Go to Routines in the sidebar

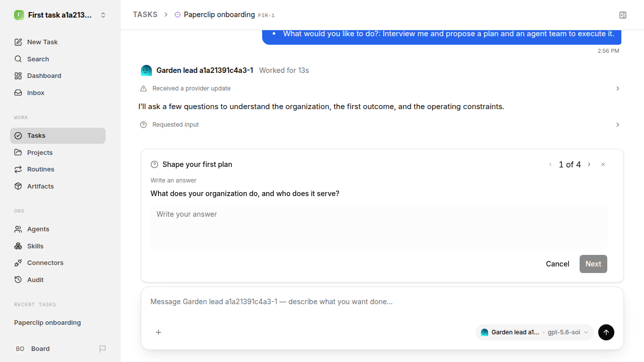pos(58,169)
